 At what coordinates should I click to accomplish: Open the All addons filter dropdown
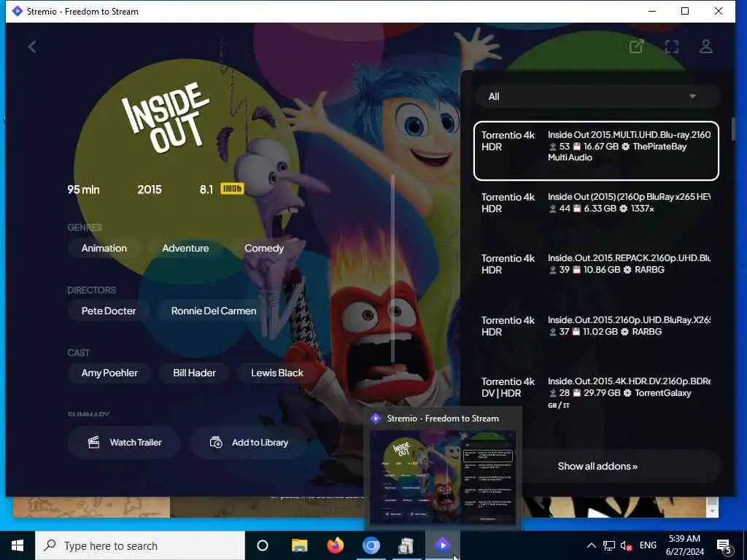tap(597, 96)
